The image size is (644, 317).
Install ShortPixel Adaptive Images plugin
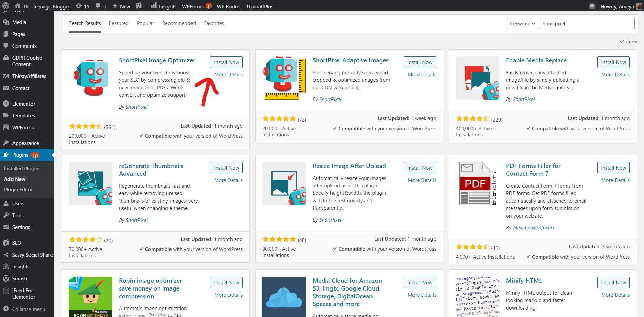[420, 62]
